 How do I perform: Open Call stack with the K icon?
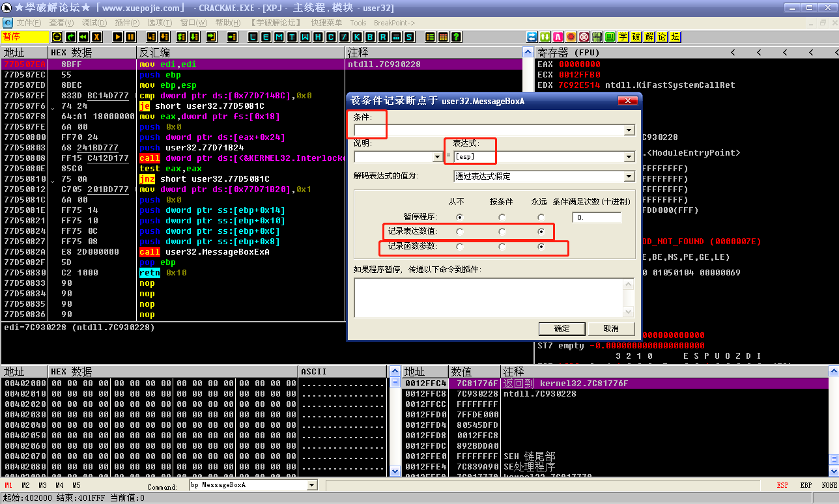coord(357,37)
